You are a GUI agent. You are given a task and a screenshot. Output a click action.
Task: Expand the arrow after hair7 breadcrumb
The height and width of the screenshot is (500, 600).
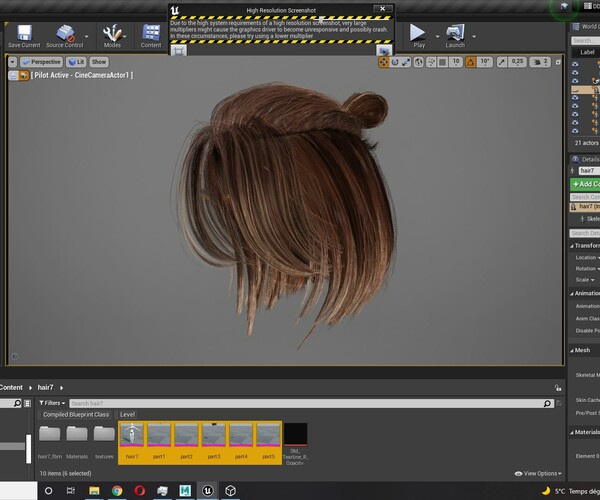pyautogui.click(x=61, y=388)
